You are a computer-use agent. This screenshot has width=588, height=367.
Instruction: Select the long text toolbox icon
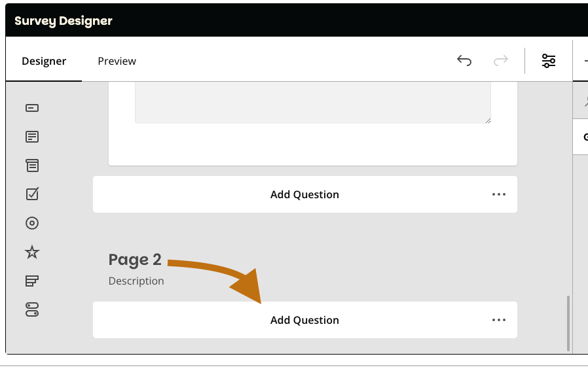[x=32, y=137]
